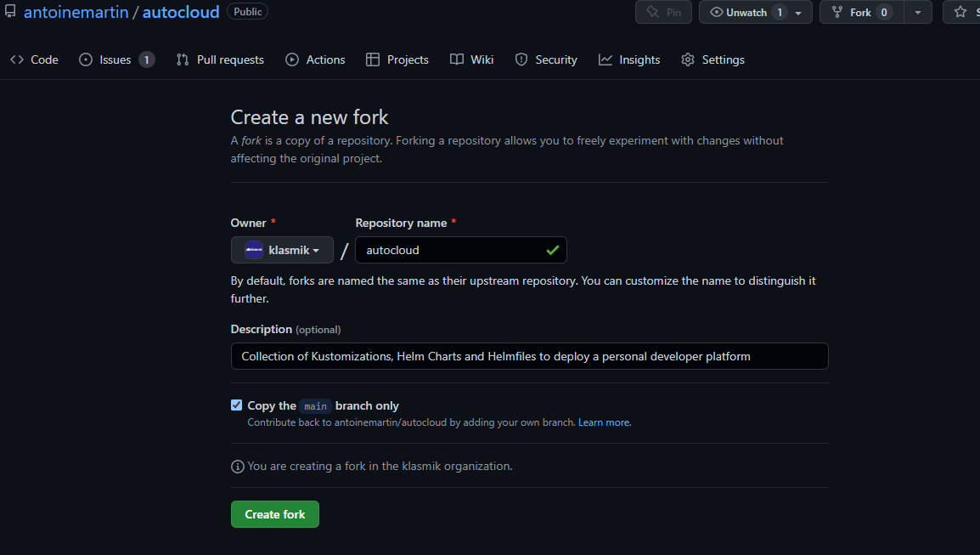Viewport: 980px width, 555px height.
Task: Click the Star icon
Action: (960, 12)
